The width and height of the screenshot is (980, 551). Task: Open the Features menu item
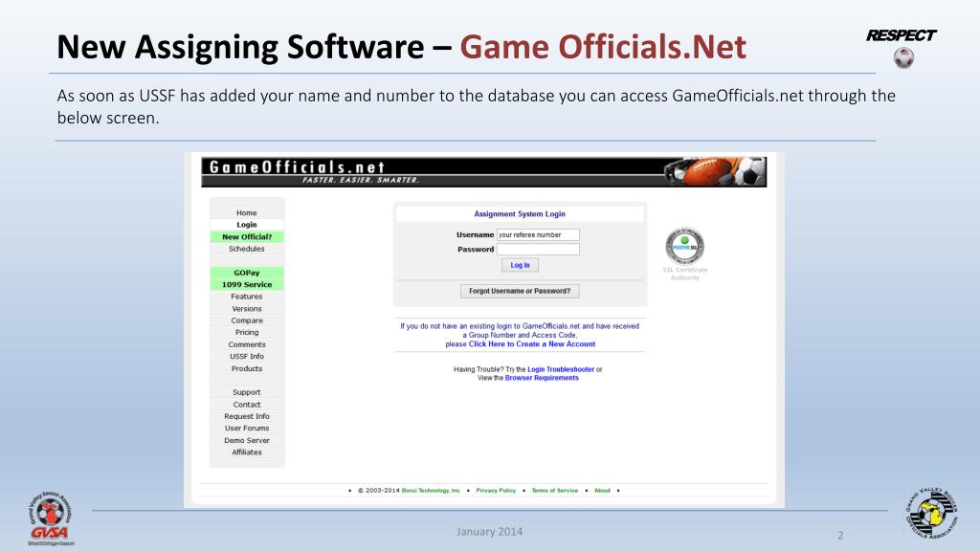point(247,297)
